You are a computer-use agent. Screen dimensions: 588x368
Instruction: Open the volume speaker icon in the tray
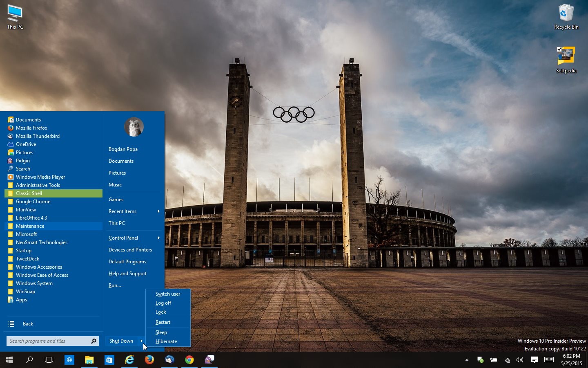[x=519, y=360]
